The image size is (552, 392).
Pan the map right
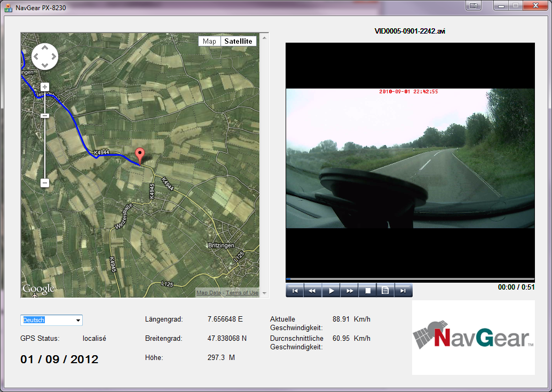pos(53,57)
